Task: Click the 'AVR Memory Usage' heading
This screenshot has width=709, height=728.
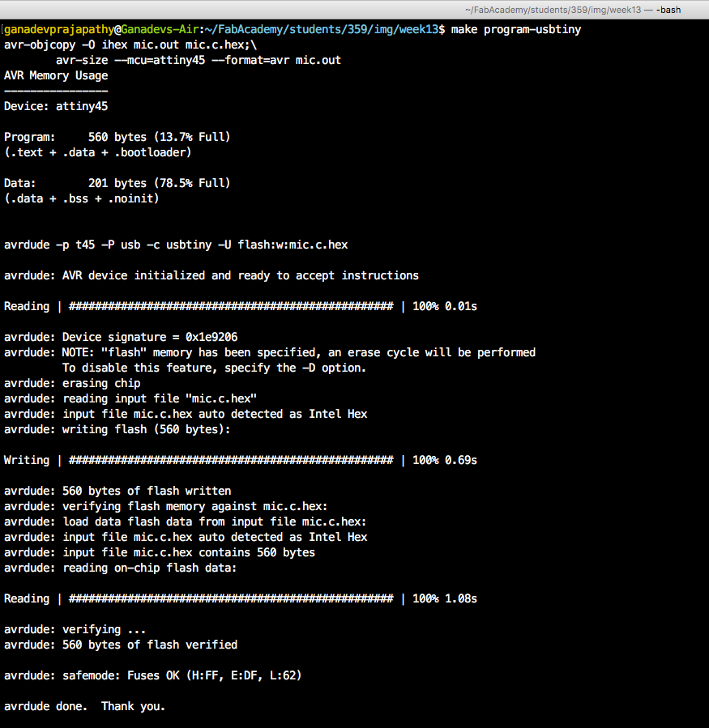Action: pyautogui.click(x=56, y=75)
